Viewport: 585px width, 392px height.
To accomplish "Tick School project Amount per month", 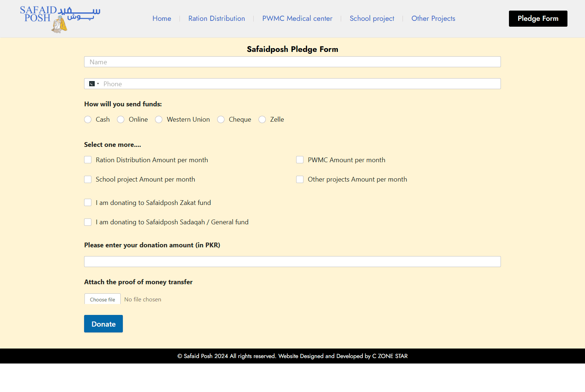I will click(x=88, y=179).
